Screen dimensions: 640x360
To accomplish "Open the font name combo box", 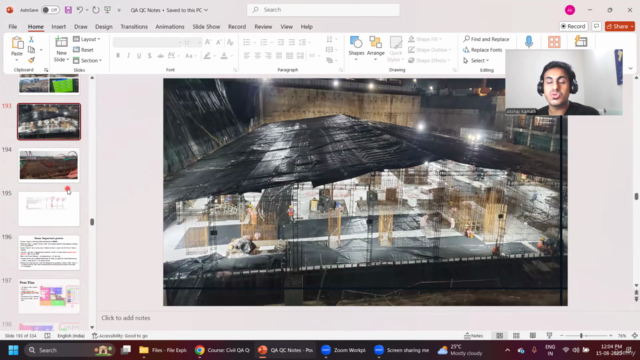I will (147, 42).
